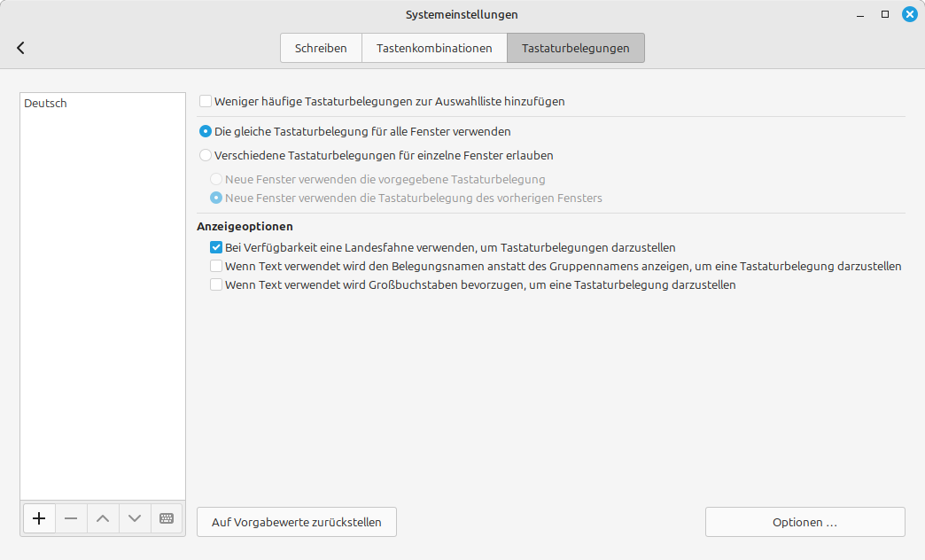
Task: Check the Großbuchstaben bevorzugen option
Action: pyautogui.click(x=216, y=285)
